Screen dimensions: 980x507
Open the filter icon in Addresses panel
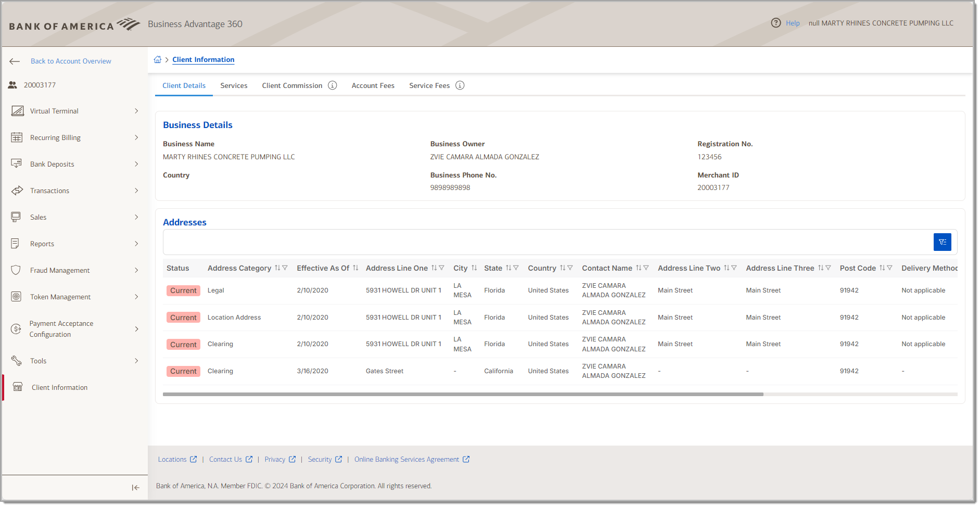(942, 242)
